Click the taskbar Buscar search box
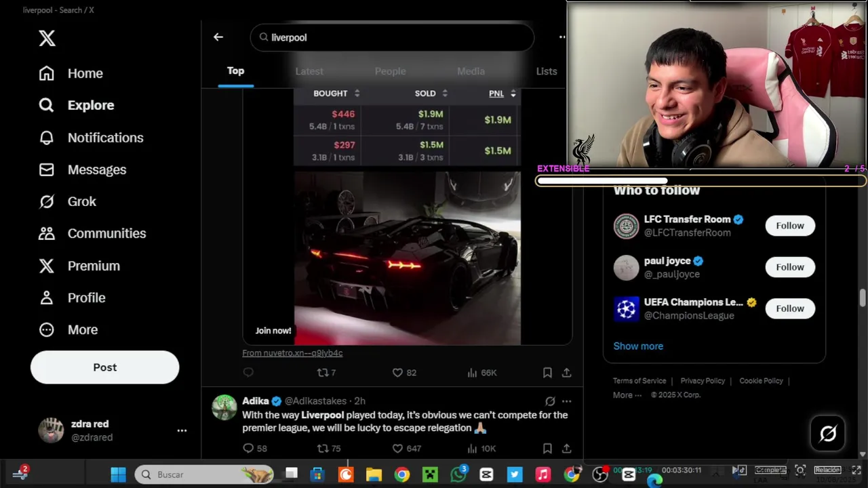 click(204, 474)
